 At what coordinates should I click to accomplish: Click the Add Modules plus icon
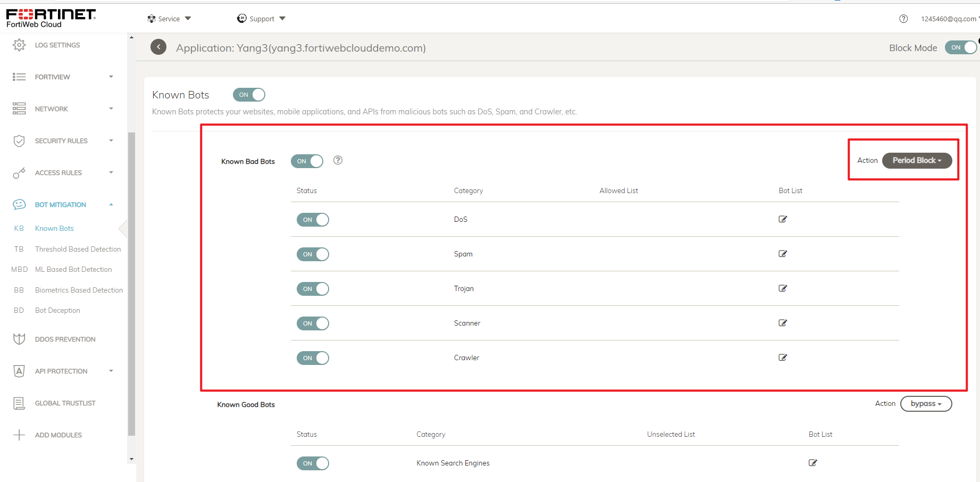pos(19,435)
